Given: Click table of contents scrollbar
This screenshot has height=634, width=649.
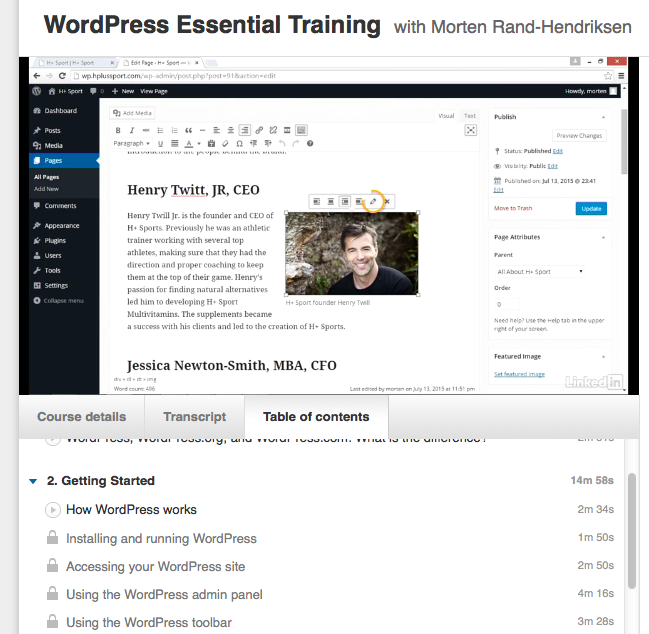Looking at the screenshot, I should [x=632, y=531].
